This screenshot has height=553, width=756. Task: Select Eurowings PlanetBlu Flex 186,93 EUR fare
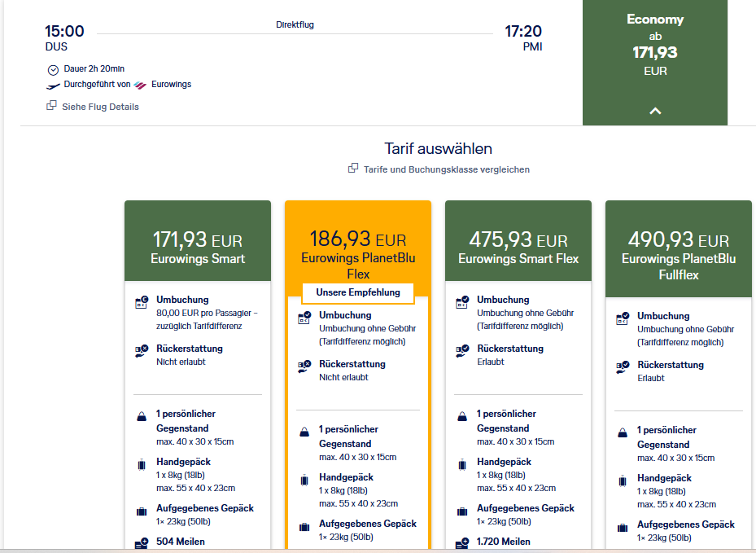(x=358, y=248)
